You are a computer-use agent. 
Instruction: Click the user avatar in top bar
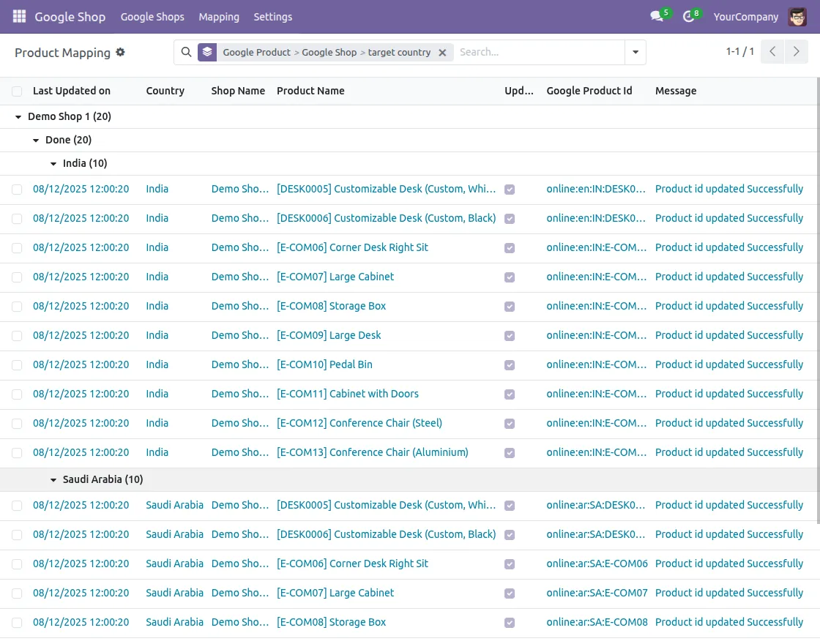tap(797, 16)
